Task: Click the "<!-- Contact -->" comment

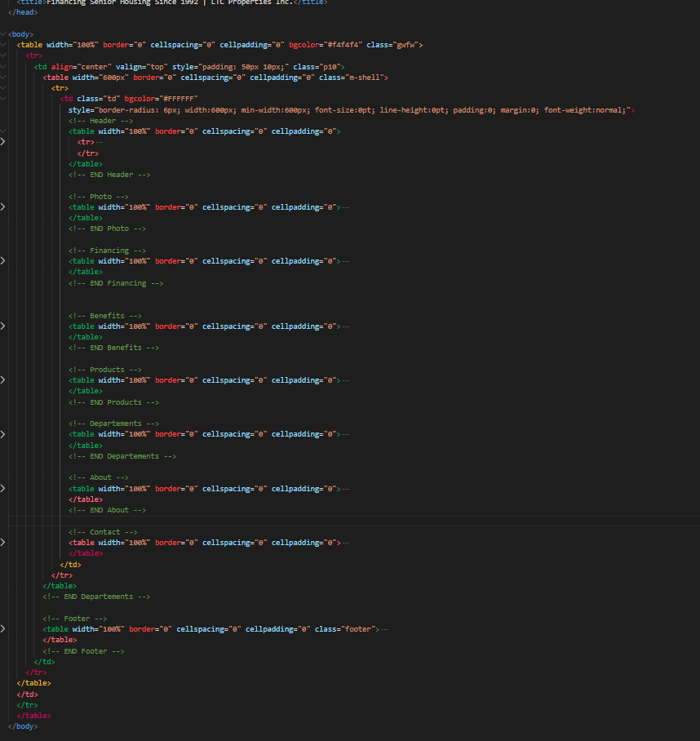Action: click(103, 532)
